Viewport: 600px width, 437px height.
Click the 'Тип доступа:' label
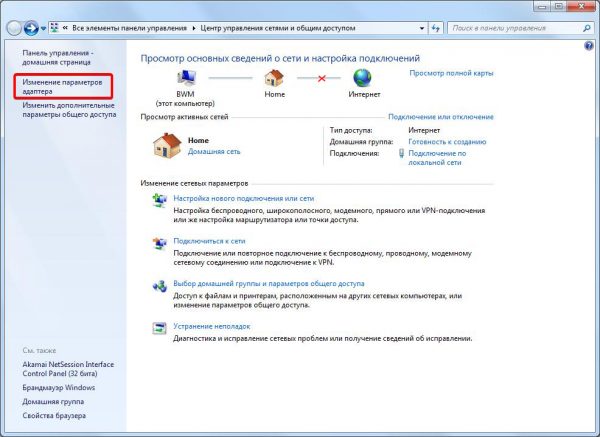pyautogui.click(x=351, y=130)
